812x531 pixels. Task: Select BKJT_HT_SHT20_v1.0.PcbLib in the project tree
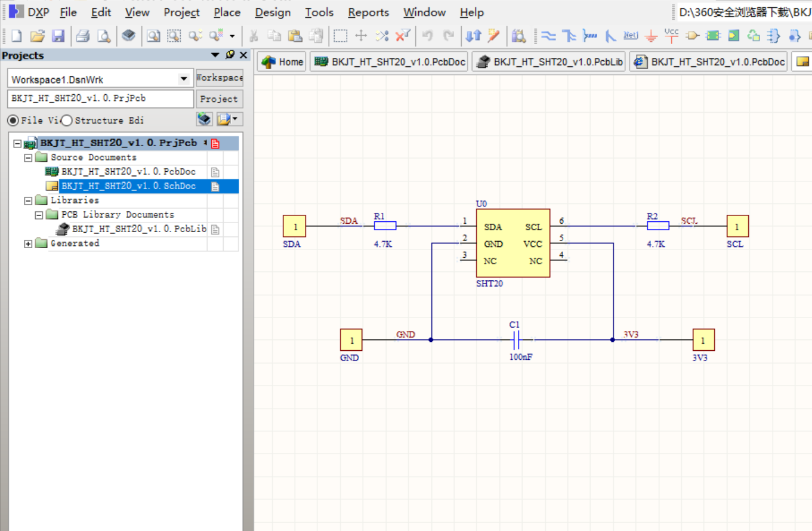(139, 229)
